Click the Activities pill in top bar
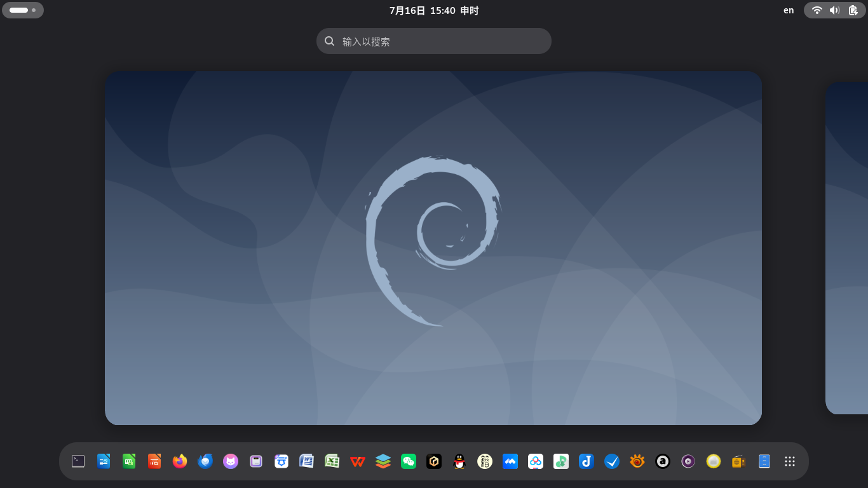 (23, 10)
